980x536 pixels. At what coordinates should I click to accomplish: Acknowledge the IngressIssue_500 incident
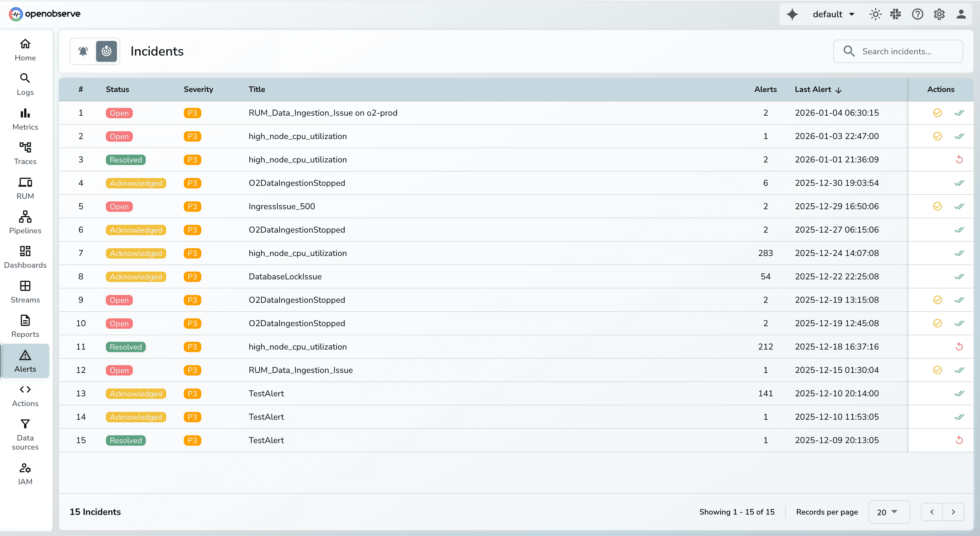(937, 206)
